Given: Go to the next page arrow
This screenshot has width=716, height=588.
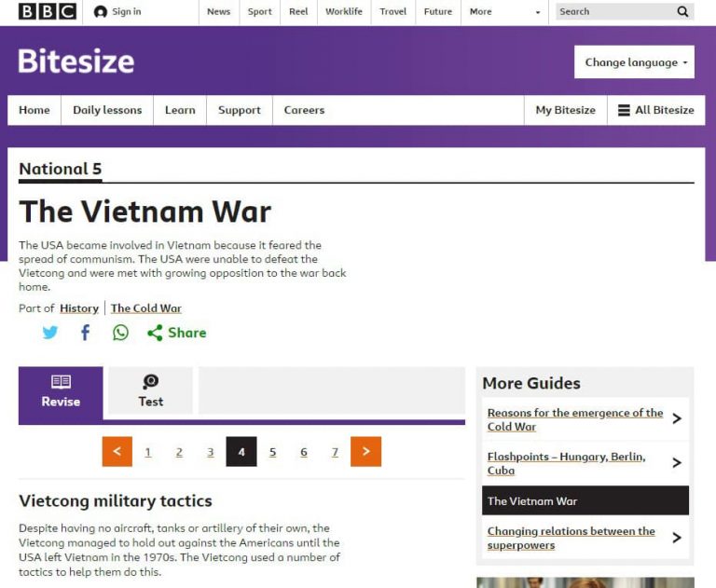Looking at the screenshot, I should point(365,452).
